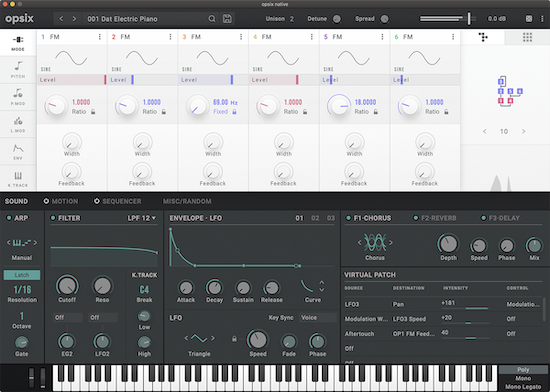Image resolution: width=550 pixels, height=392 pixels.
Task: Open operator 5 options menu
Action: pos(382,37)
